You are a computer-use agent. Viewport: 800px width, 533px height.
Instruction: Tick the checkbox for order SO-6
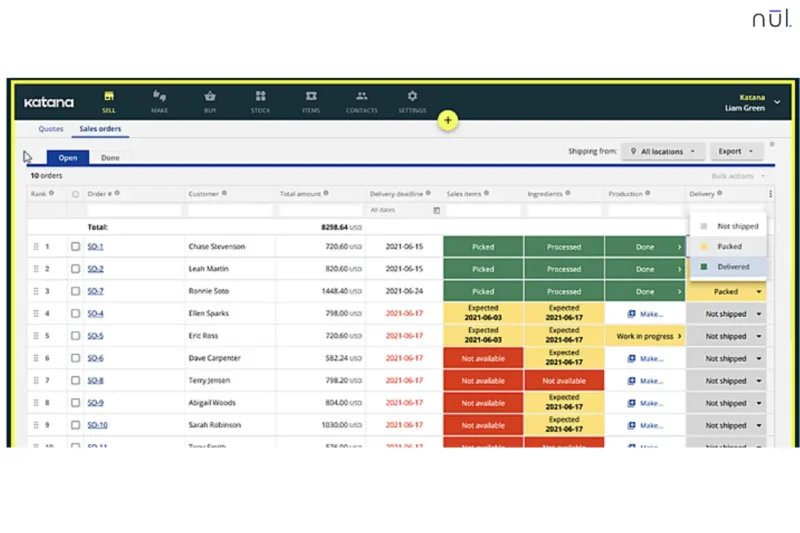tap(76, 358)
